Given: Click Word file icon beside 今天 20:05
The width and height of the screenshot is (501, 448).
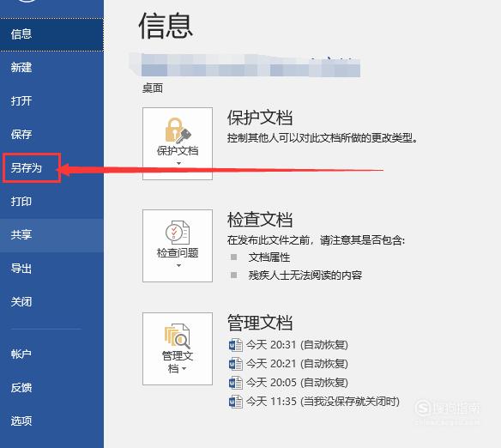Looking at the screenshot, I should tap(236, 383).
